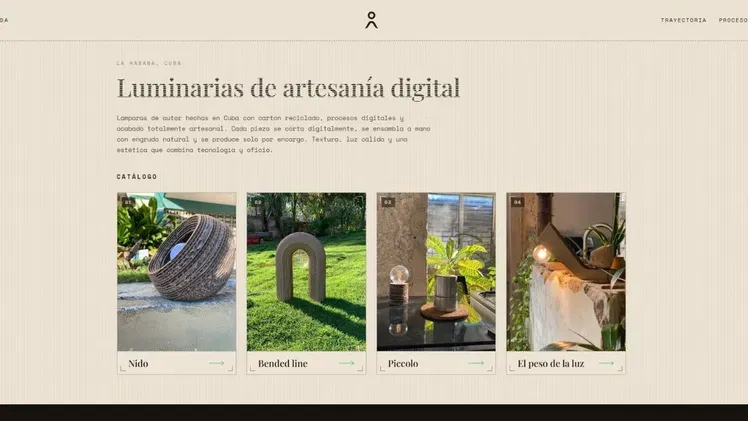Open the Proceso navigation item

point(733,20)
